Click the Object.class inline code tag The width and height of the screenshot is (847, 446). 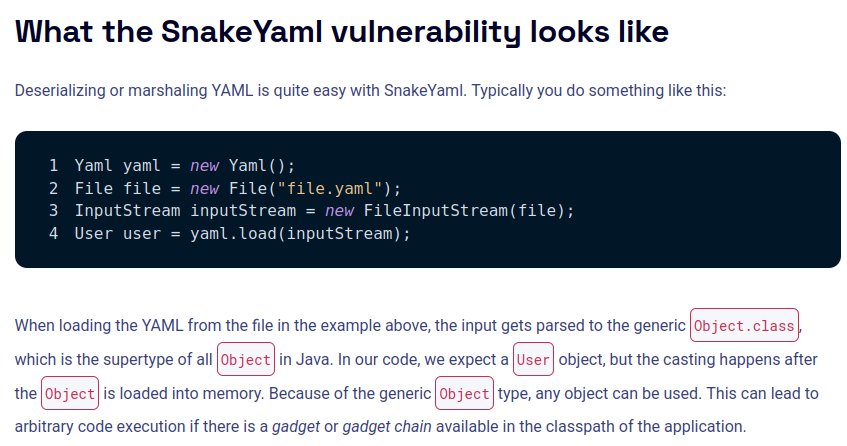tap(745, 326)
